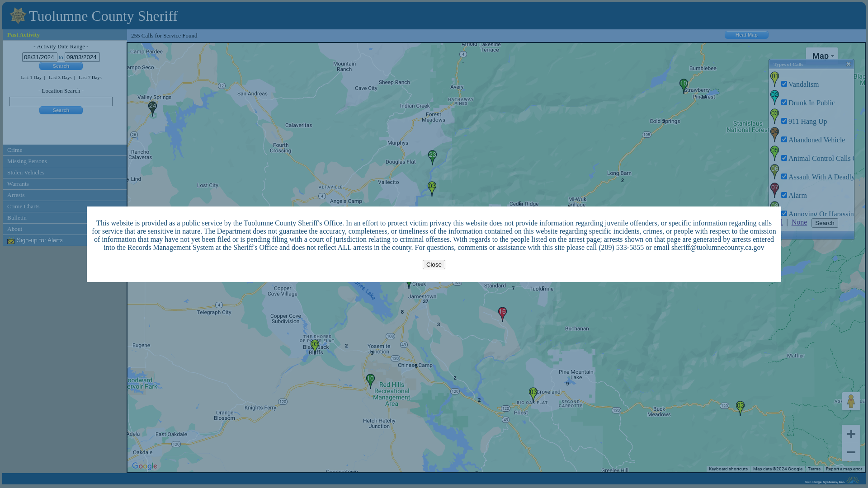This screenshot has width=868, height=488.
Task: Click map marker 03 near Vallecito
Action: tap(432, 189)
